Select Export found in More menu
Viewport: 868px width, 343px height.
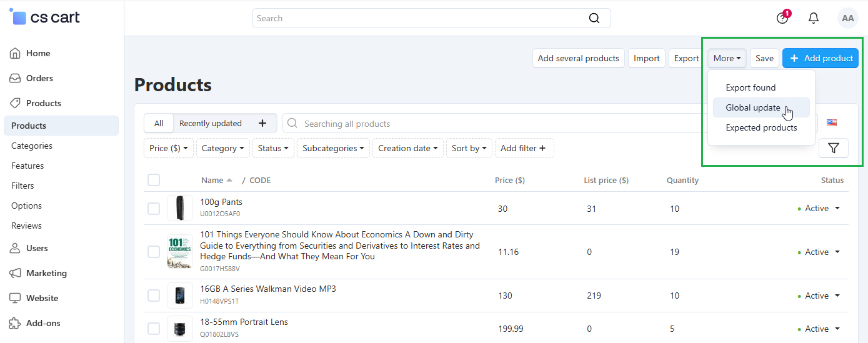(761, 87)
